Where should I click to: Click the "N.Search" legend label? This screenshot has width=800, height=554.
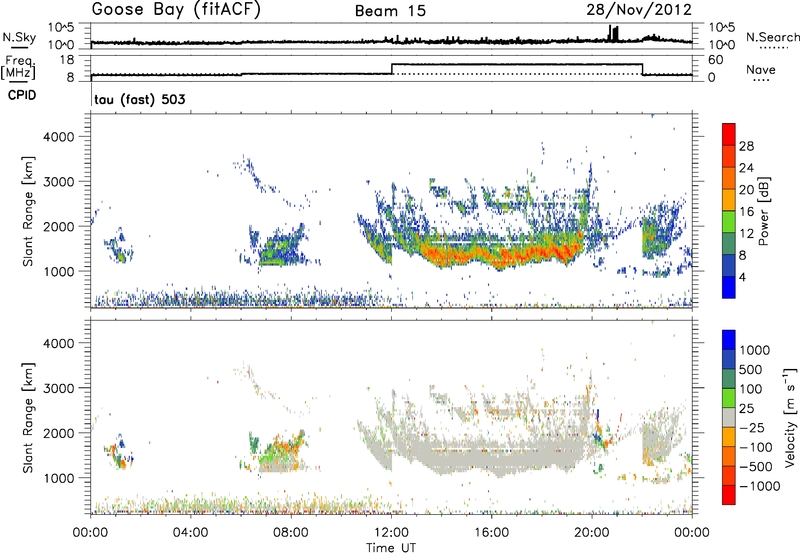point(772,37)
